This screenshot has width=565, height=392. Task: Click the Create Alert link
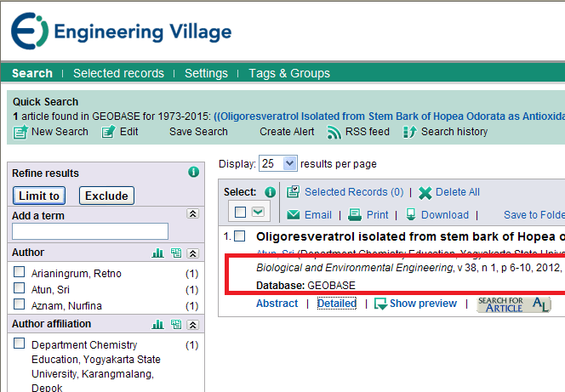287,132
